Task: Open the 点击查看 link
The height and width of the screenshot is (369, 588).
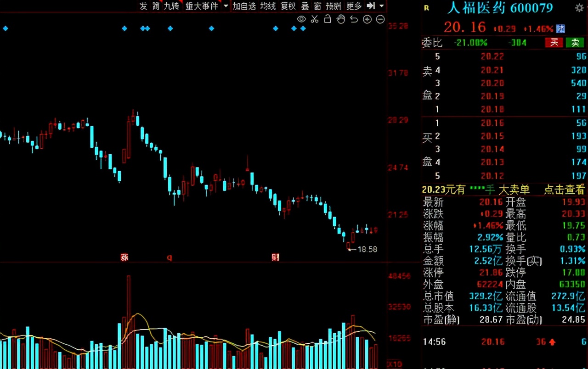Action: click(564, 190)
